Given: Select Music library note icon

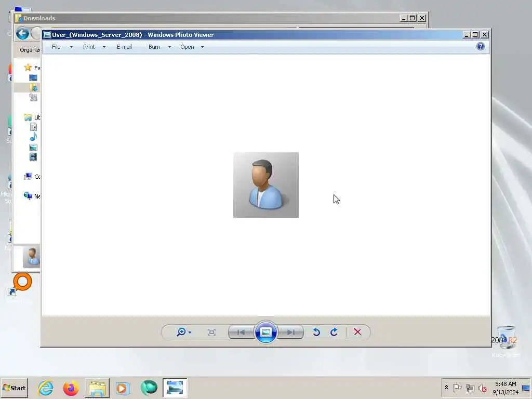Looking at the screenshot, I should (x=33, y=137).
